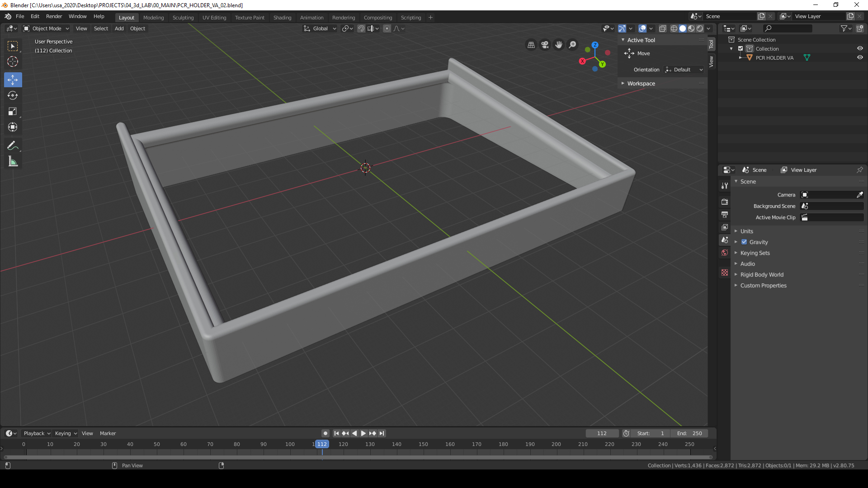Screen dimensions: 868x488
Task: Select the Select Box tool
Action: tap(13, 46)
